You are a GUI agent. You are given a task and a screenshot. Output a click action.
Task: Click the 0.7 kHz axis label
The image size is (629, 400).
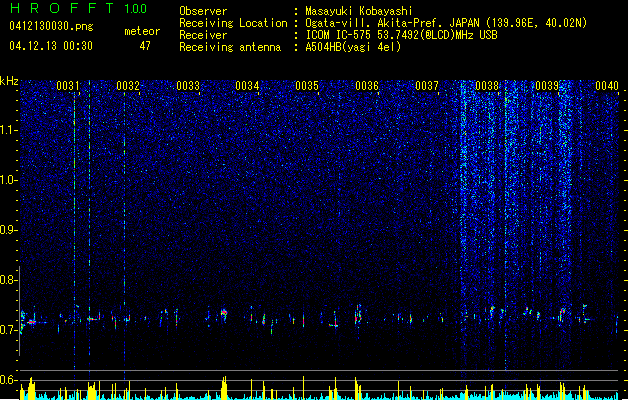click(8, 330)
